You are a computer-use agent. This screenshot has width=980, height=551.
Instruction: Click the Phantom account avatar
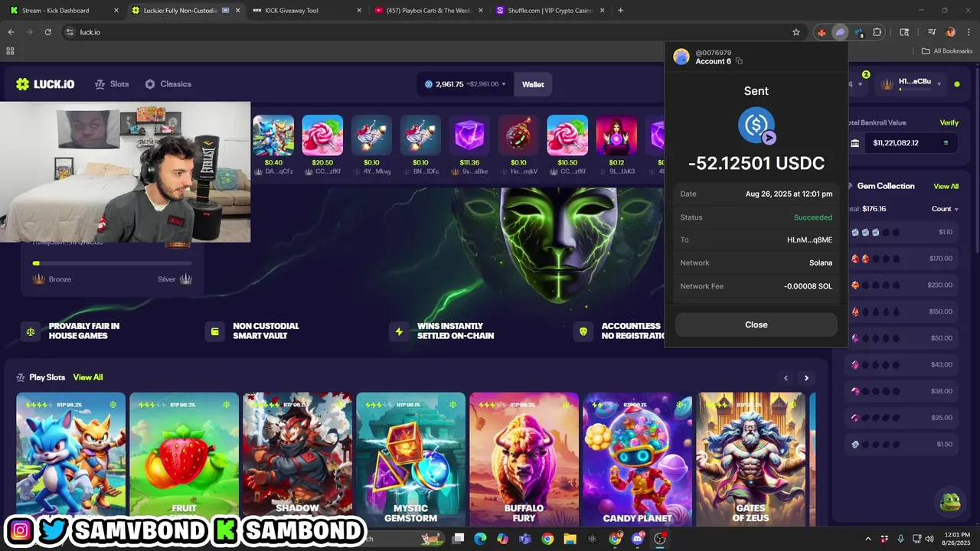click(681, 57)
